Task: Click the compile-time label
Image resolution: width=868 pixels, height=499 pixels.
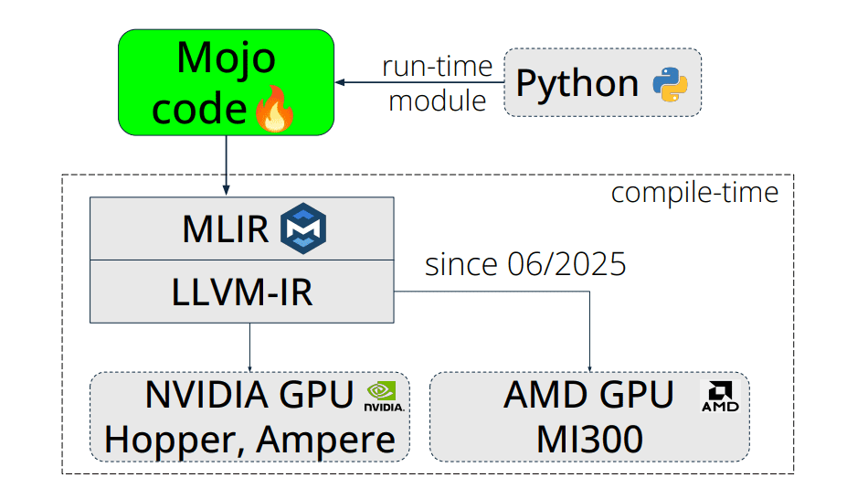Action: pos(694,193)
